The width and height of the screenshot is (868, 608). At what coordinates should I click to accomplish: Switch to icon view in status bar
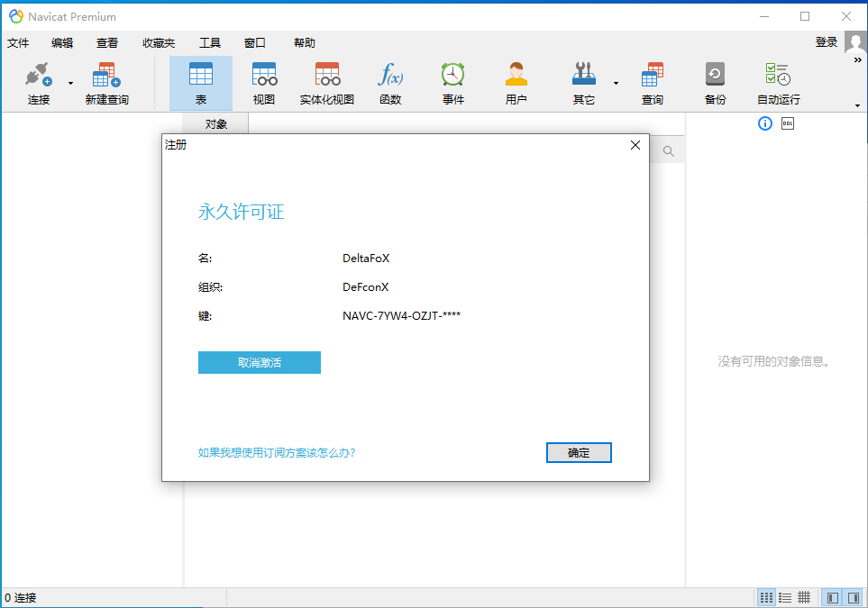click(766, 597)
